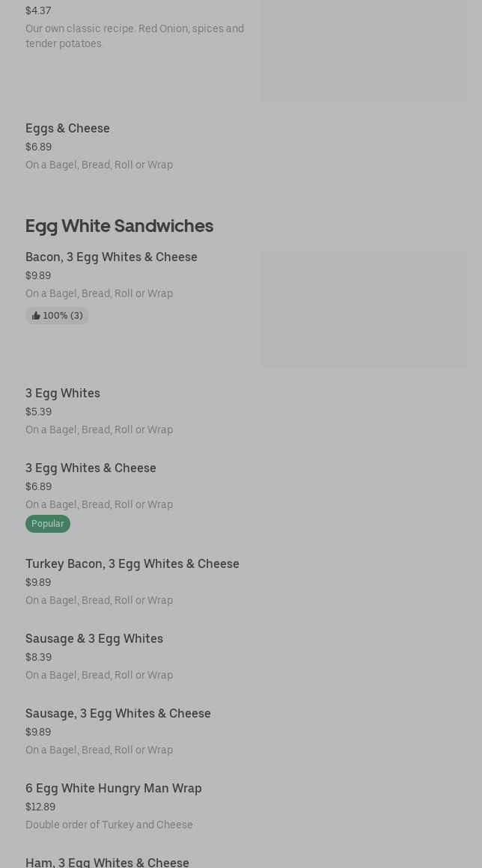Click the Double order of Turkey and Cheese description
The height and width of the screenshot is (868, 482).
click(109, 825)
